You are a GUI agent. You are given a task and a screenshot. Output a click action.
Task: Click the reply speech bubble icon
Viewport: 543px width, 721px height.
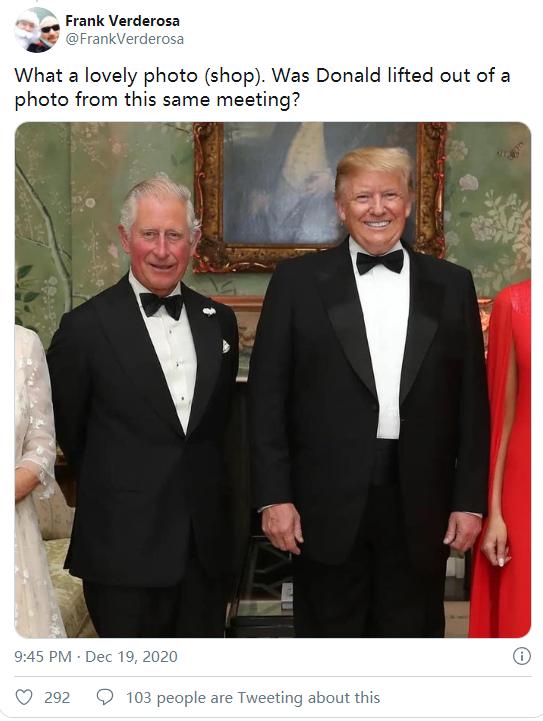coord(104,698)
